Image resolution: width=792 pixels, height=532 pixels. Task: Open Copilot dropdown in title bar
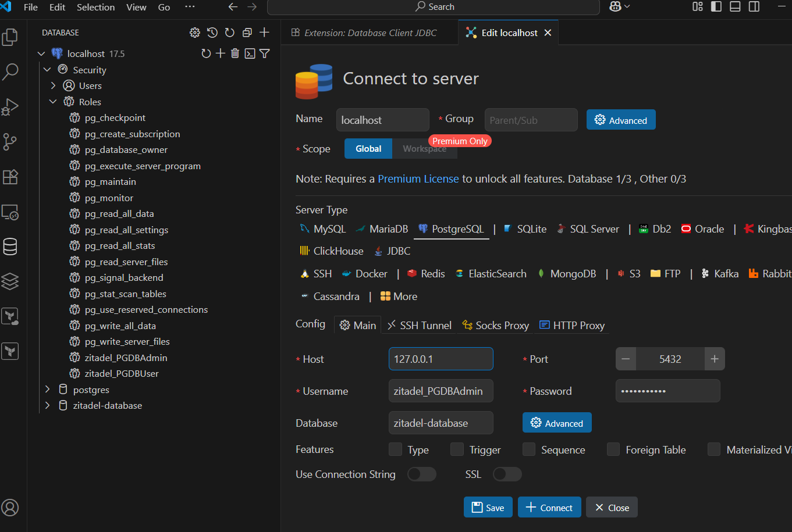pos(620,7)
